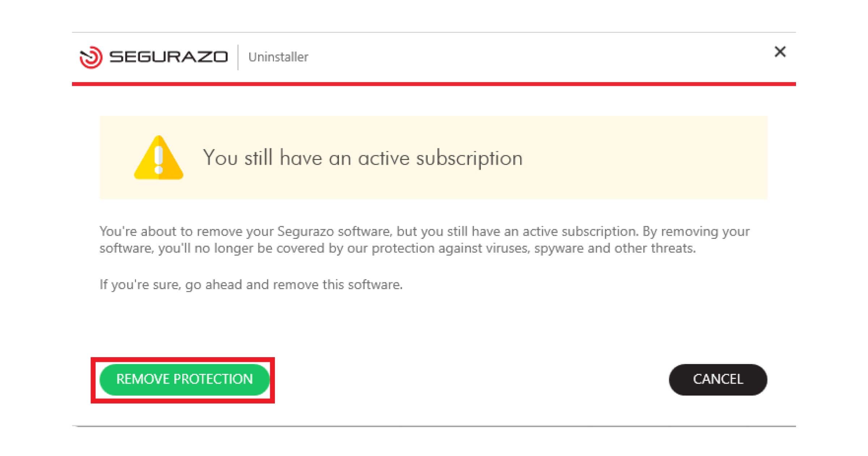Click the "You still have an active subscription" heading
This screenshot has height=456, width=868.
(363, 158)
